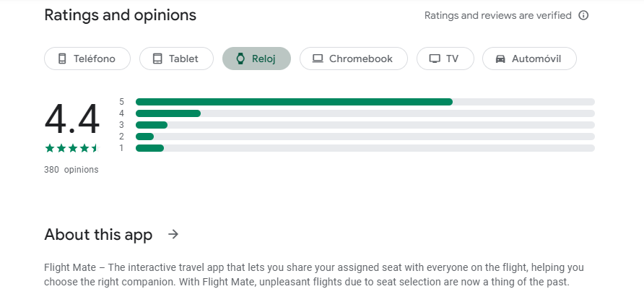
Task: Open the verified reviews info icon
Action: (583, 15)
